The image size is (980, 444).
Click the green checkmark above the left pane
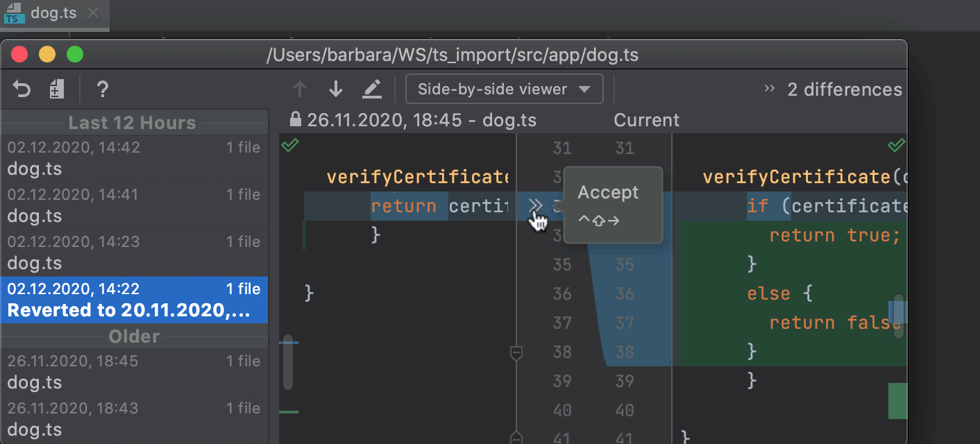[x=290, y=145]
